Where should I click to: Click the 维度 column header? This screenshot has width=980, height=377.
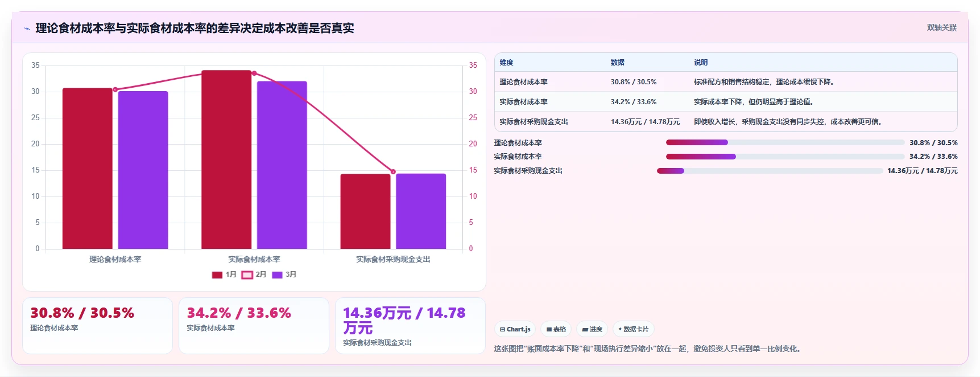click(x=507, y=63)
